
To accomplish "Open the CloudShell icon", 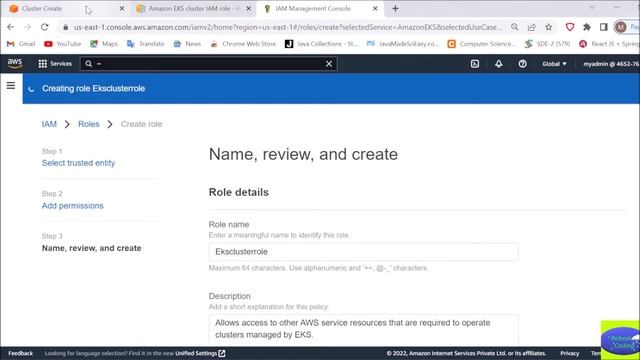I will (x=475, y=64).
